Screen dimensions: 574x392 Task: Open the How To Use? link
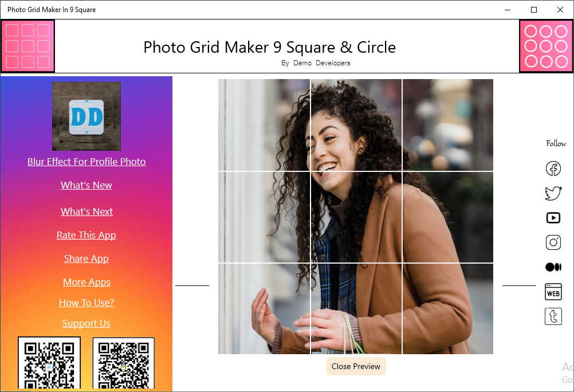[x=87, y=302]
